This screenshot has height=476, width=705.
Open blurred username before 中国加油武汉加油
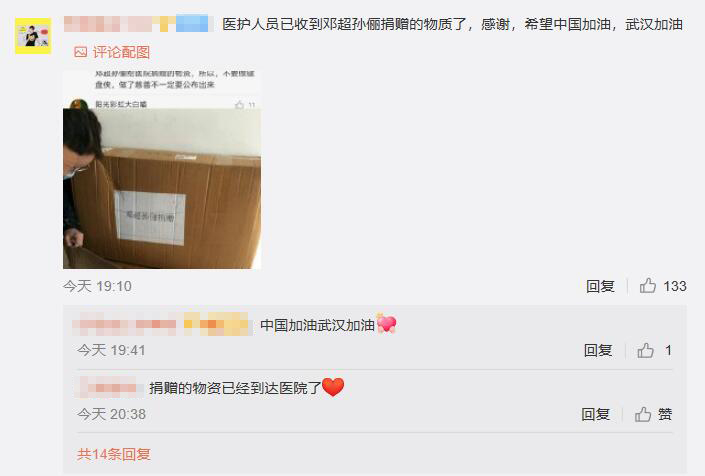(x=161, y=324)
